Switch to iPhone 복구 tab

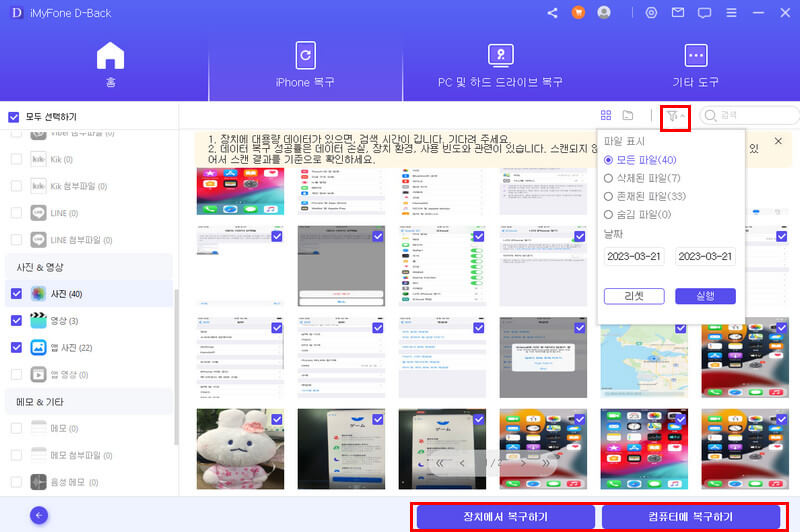[305, 64]
